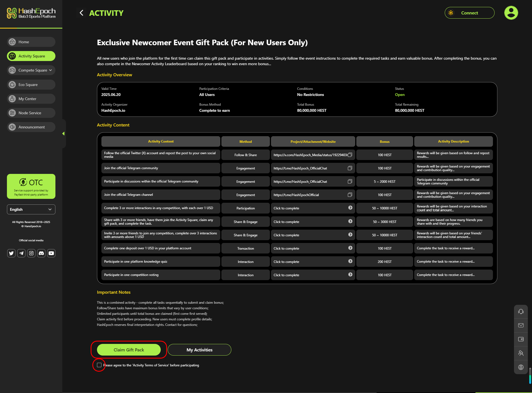Open the globe icon in floating panel
The width and height of the screenshot is (532, 393).
(521, 367)
